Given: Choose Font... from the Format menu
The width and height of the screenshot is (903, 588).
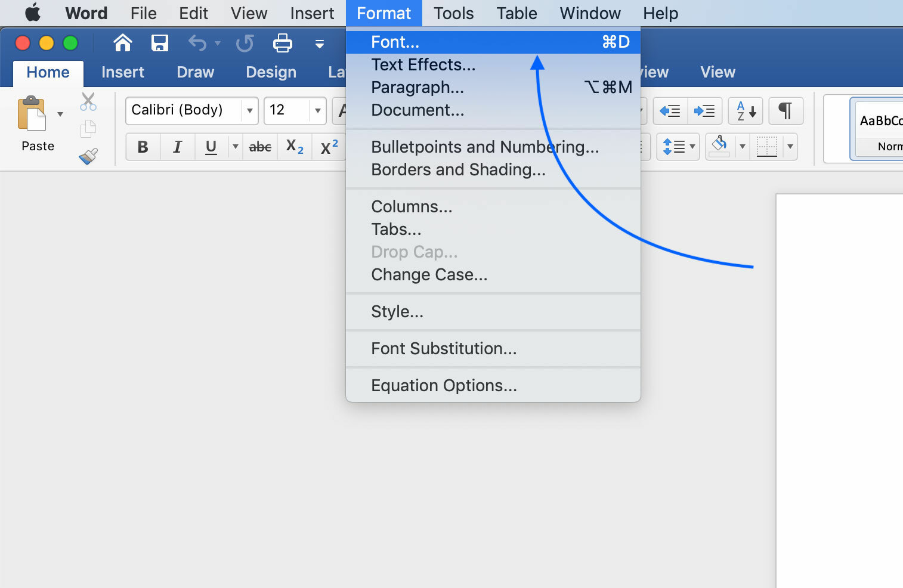Looking at the screenshot, I should [x=493, y=42].
